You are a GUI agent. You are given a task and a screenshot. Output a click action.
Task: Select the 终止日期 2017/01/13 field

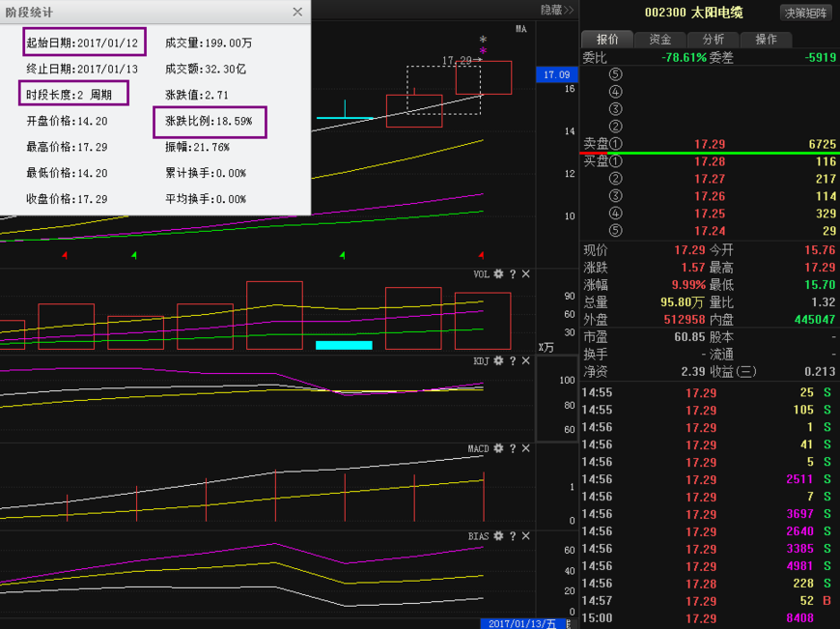point(82,69)
